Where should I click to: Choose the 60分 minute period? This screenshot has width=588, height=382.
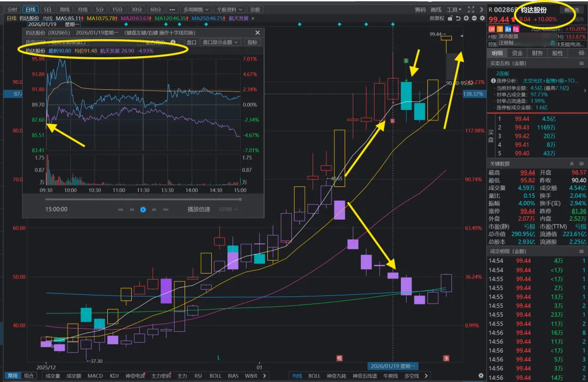(x=156, y=9)
